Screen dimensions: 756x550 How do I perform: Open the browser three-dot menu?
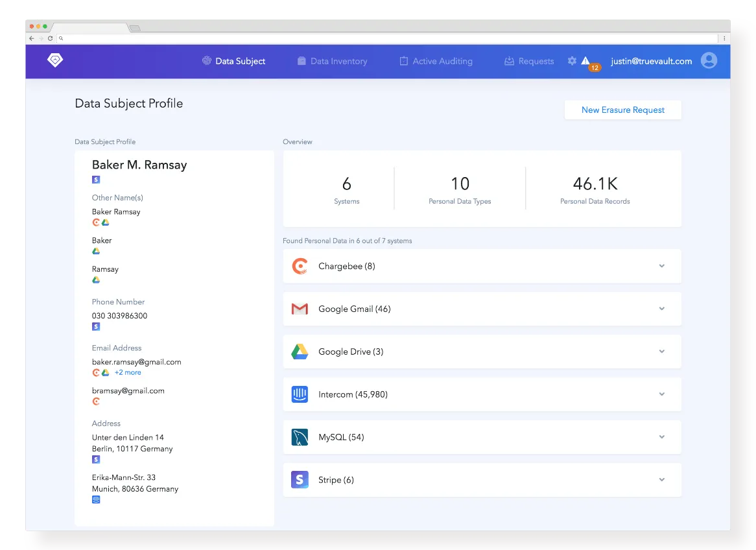tap(724, 38)
